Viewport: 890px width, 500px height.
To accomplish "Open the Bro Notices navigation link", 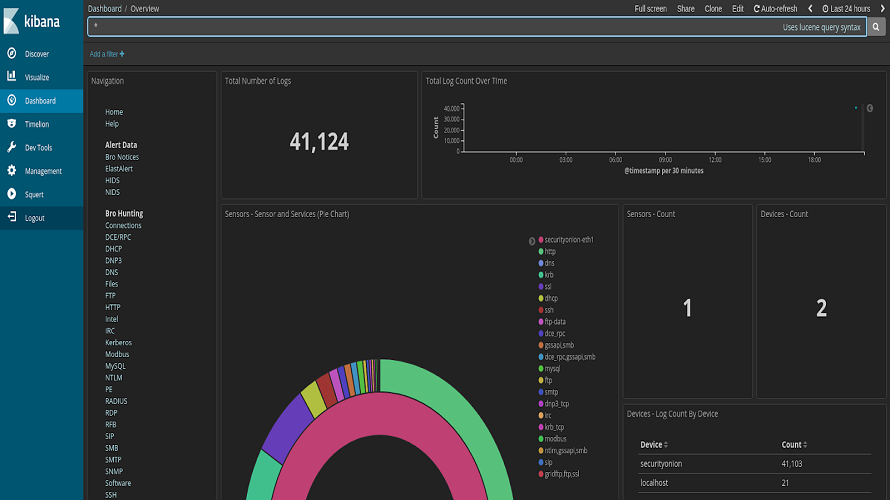I will 122,157.
